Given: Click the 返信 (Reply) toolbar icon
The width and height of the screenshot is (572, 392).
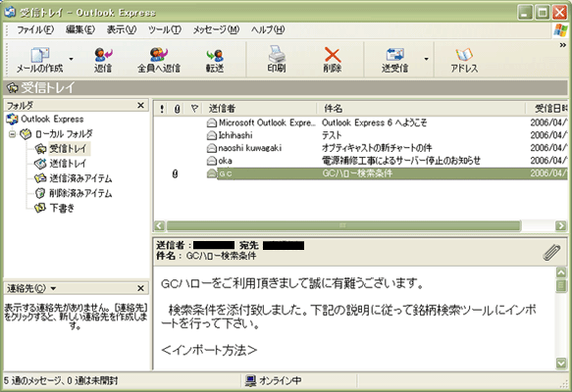Looking at the screenshot, I should [103, 55].
